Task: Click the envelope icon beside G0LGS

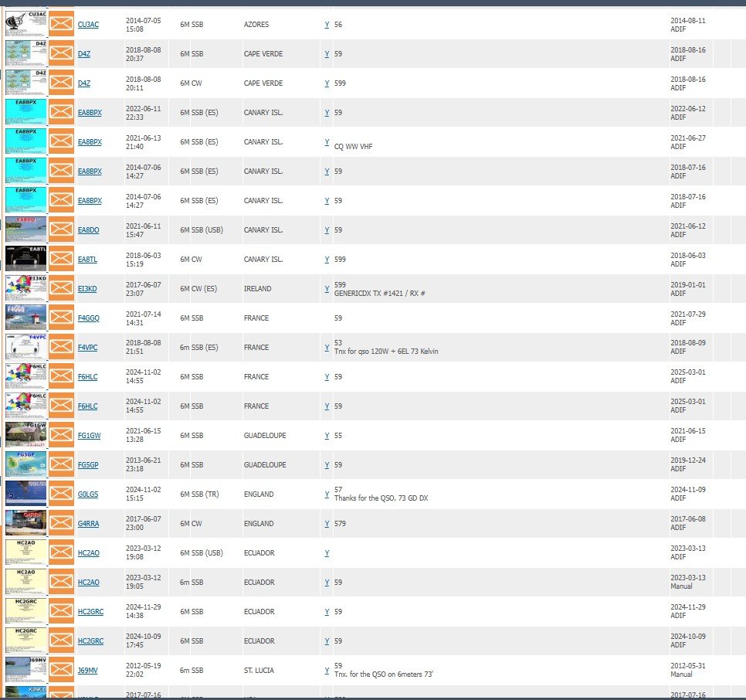Action: point(62,494)
